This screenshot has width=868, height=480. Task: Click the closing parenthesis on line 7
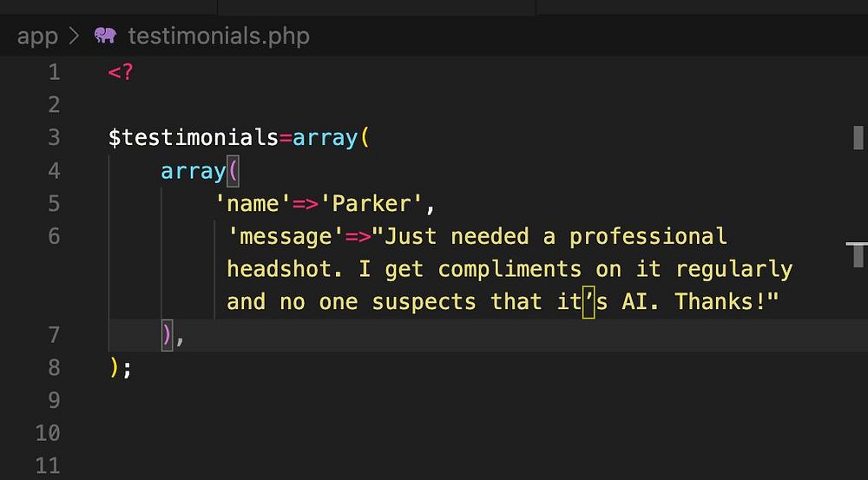coord(168,335)
